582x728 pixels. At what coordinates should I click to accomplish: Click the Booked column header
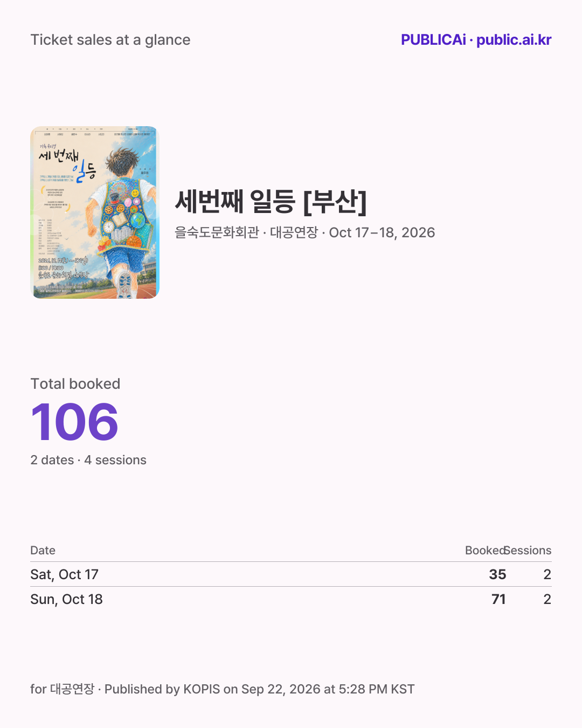(x=485, y=551)
